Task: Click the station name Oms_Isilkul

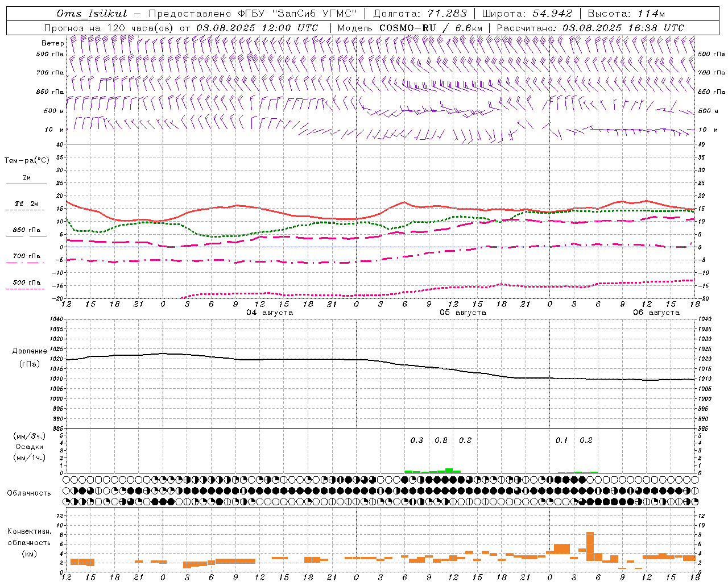Action: pos(92,14)
